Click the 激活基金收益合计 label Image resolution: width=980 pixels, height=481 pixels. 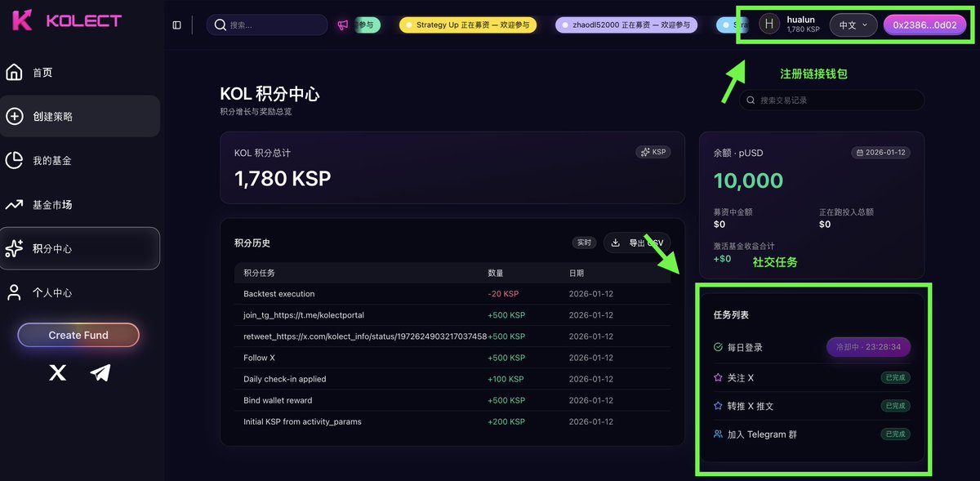pyautogui.click(x=744, y=246)
